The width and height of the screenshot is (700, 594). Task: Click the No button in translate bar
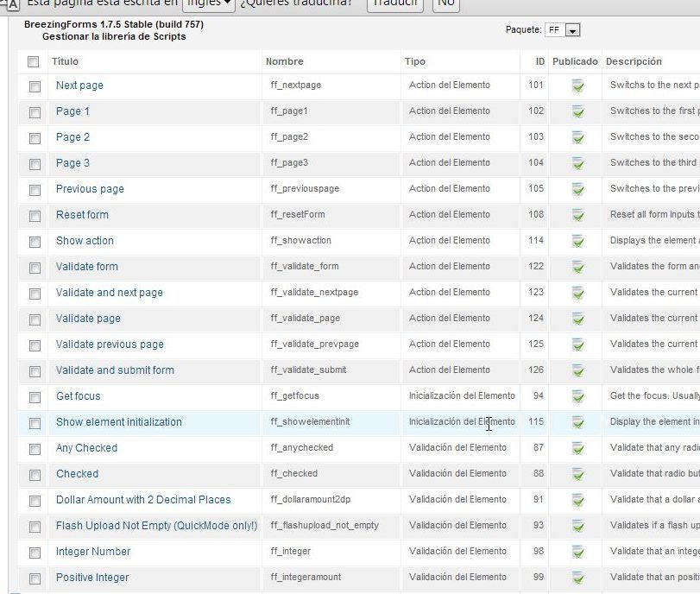pos(446,3)
